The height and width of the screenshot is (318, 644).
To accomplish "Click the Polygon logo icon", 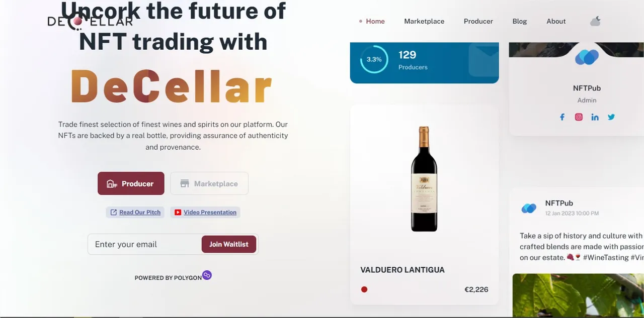I will tap(207, 275).
